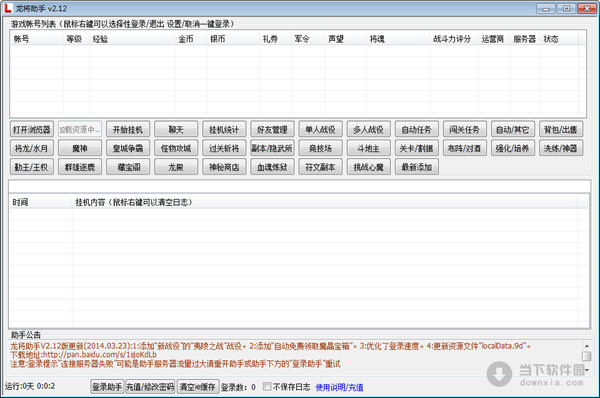600x398 pixels.
Task: Open the 最新添加 button
Action: [416, 167]
